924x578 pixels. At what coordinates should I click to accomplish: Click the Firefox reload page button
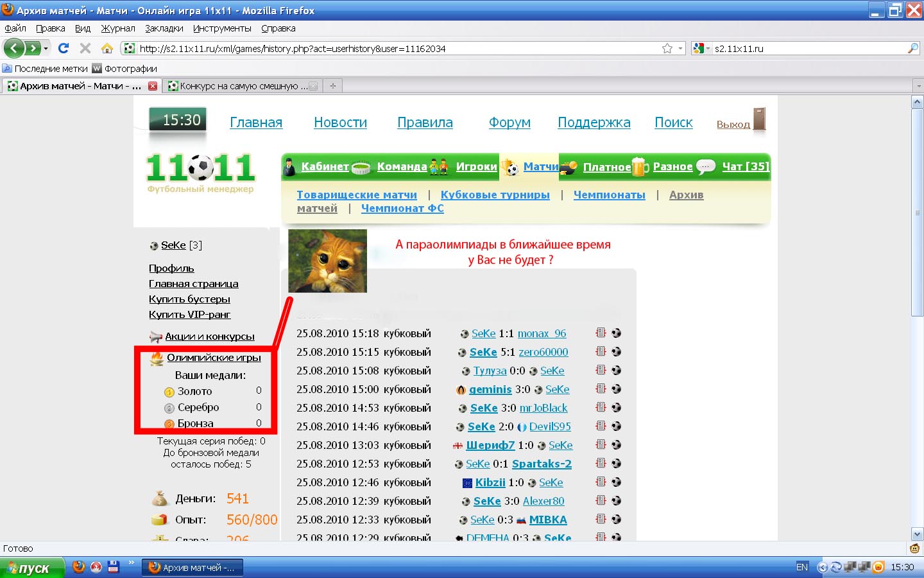(x=63, y=48)
